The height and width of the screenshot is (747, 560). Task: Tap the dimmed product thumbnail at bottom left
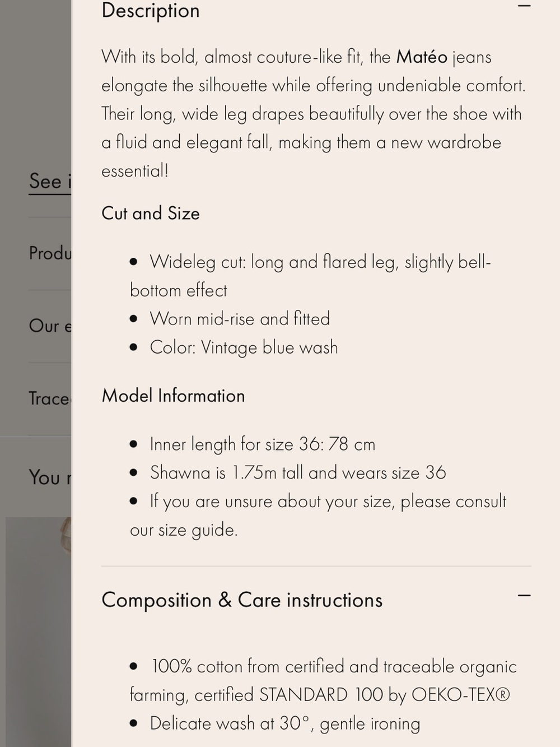tap(38, 632)
